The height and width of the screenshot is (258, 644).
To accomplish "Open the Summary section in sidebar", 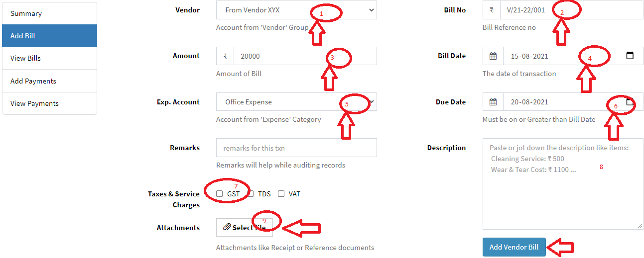I will coord(49,13).
